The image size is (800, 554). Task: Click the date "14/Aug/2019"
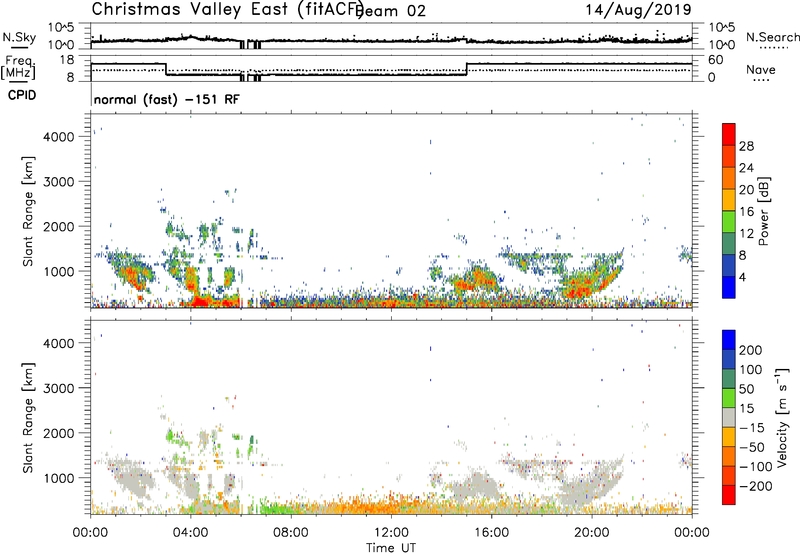click(x=638, y=10)
